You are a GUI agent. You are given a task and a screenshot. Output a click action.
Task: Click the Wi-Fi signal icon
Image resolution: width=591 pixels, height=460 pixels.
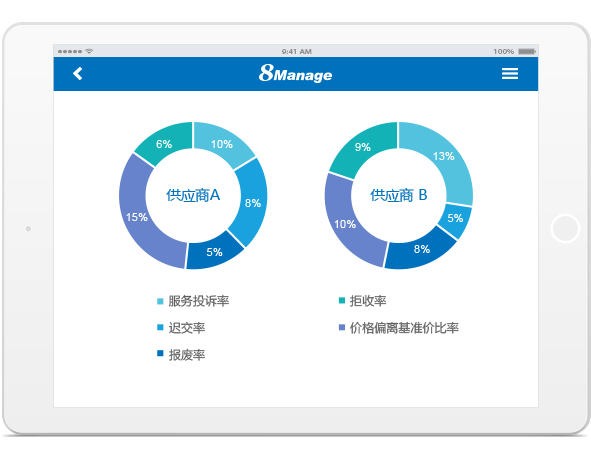point(89,51)
